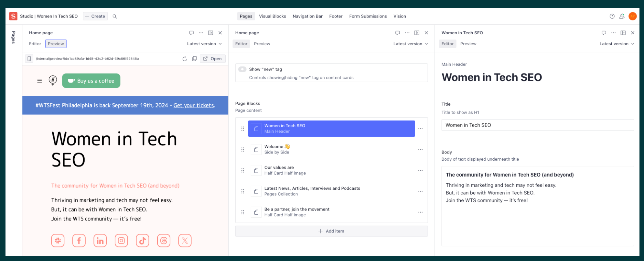Click into the Body rich text editor
644x261 pixels.
tap(538, 206)
